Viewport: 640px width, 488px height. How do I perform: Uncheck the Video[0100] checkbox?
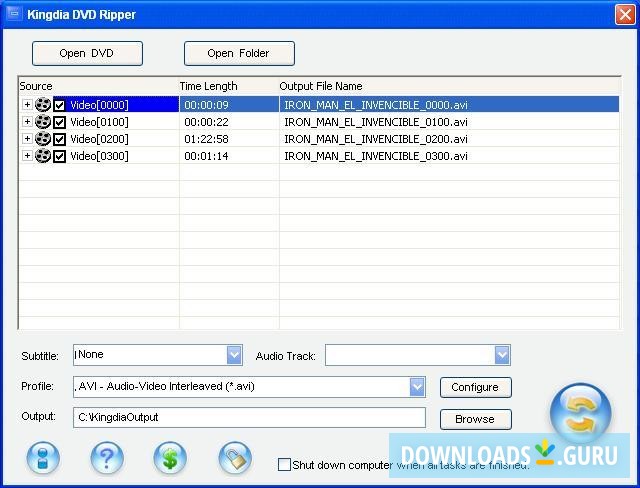tap(60, 122)
